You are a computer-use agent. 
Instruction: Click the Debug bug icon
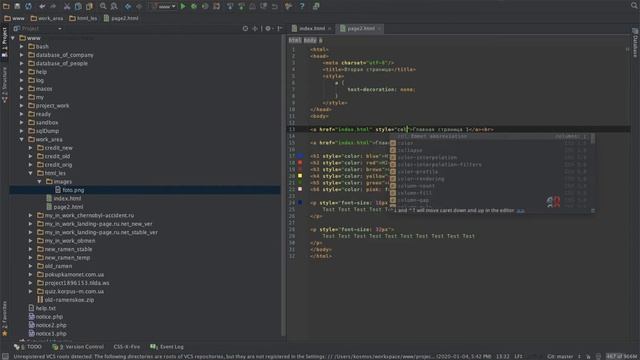click(x=194, y=6)
